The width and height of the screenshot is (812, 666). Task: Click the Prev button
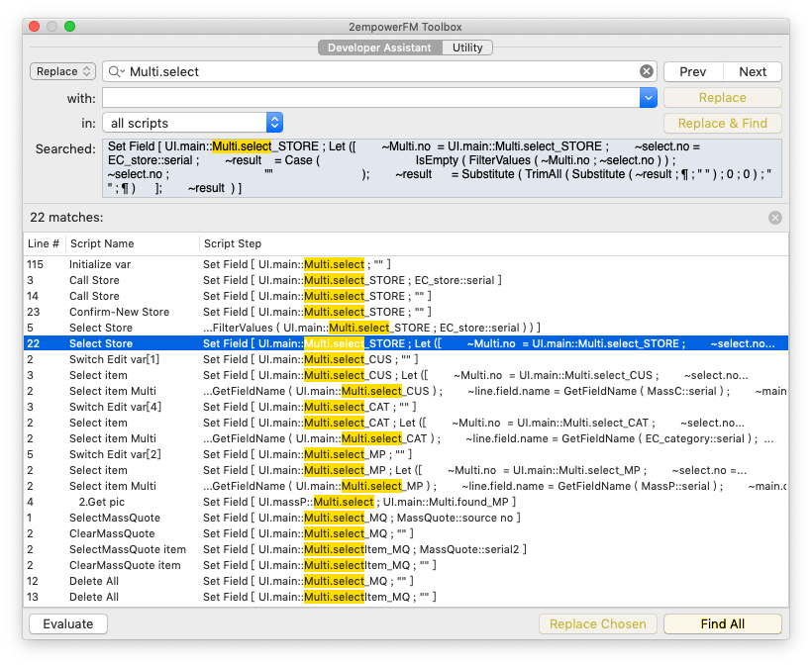(693, 71)
